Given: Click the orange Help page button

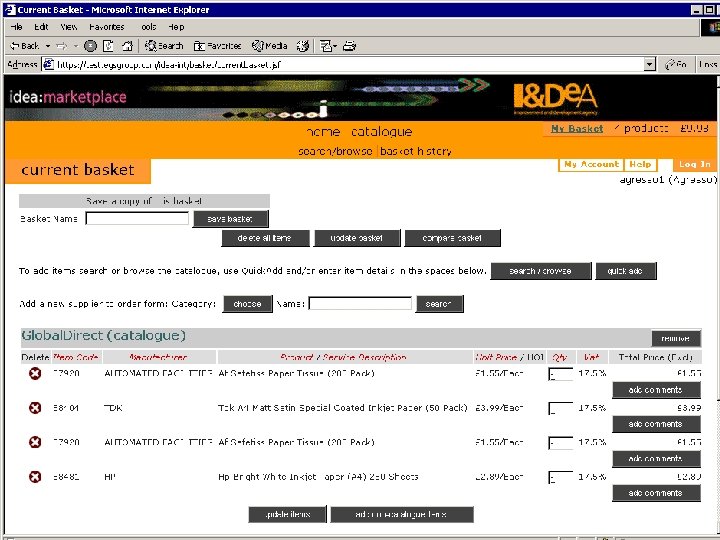Looking at the screenshot, I should [x=640, y=164].
